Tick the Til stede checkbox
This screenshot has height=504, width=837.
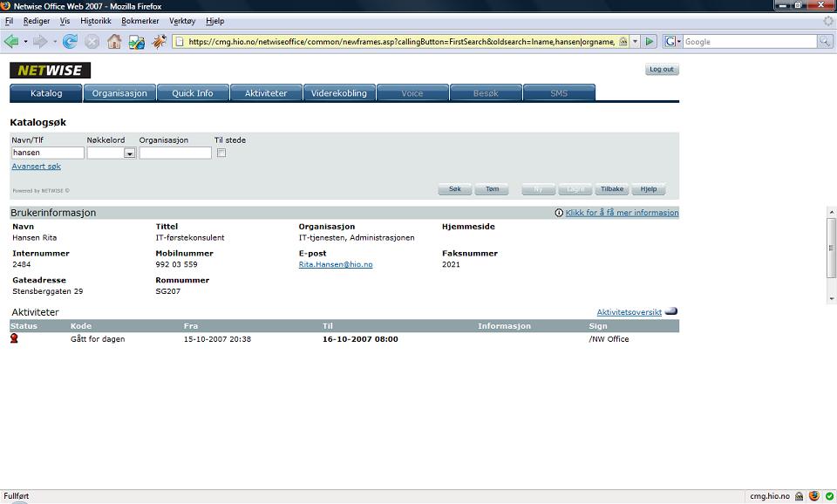(x=221, y=153)
